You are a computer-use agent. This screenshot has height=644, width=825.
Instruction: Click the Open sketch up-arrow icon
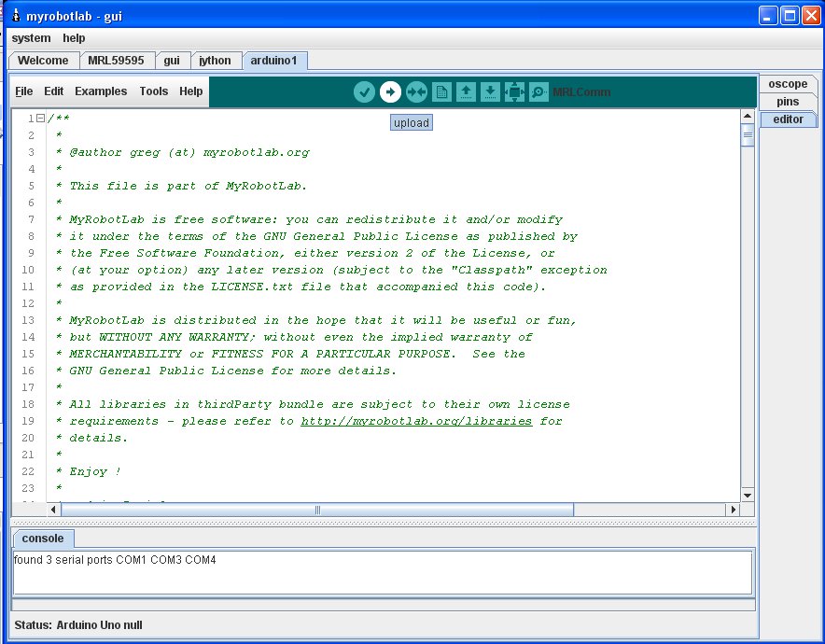coord(466,91)
